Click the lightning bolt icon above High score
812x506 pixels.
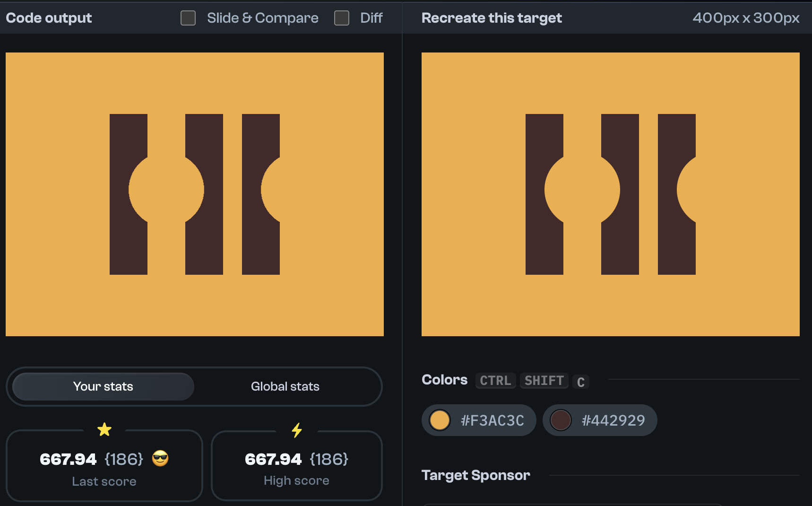[x=297, y=430]
